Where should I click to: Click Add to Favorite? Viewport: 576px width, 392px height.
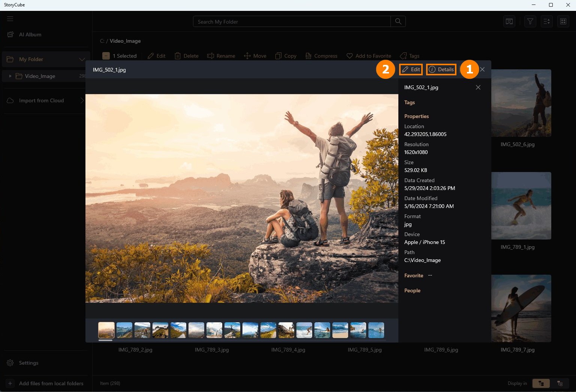pos(369,56)
